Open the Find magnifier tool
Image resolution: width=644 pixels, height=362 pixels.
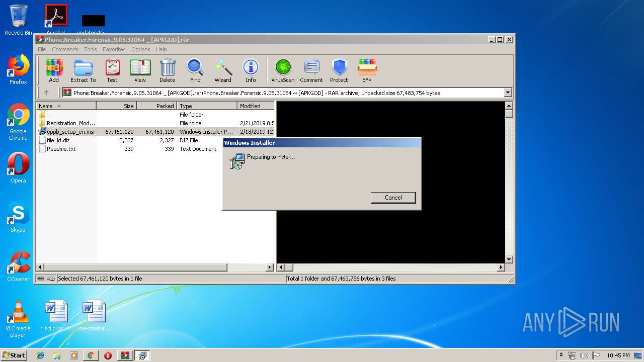click(x=195, y=70)
